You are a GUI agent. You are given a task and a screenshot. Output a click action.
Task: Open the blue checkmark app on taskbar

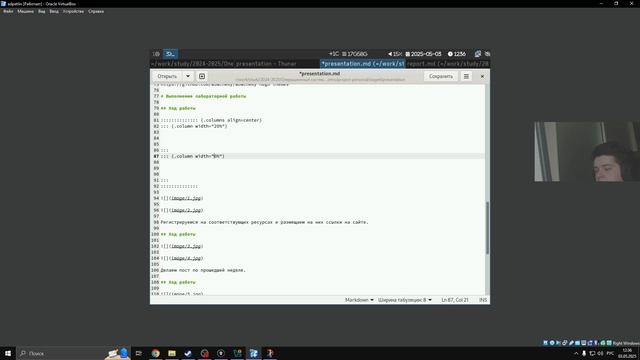pyautogui.click(x=188, y=353)
